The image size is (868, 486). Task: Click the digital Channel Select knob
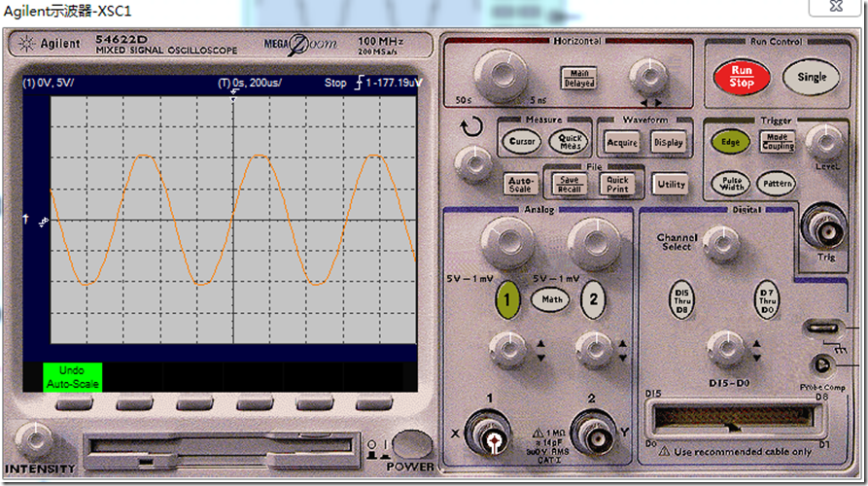click(721, 244)
